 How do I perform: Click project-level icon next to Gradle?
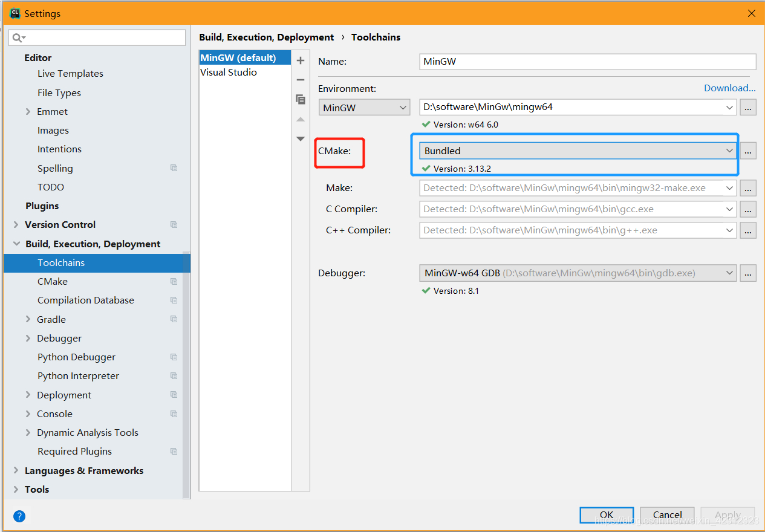tap(174, 319)
